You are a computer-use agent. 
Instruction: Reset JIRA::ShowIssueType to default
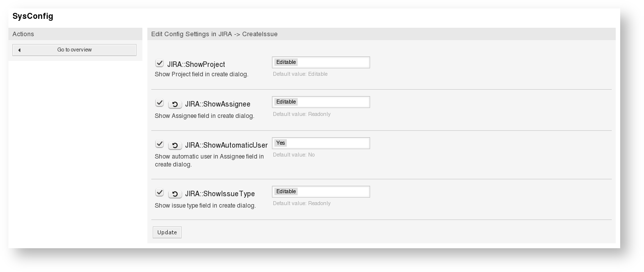(175, 194)
